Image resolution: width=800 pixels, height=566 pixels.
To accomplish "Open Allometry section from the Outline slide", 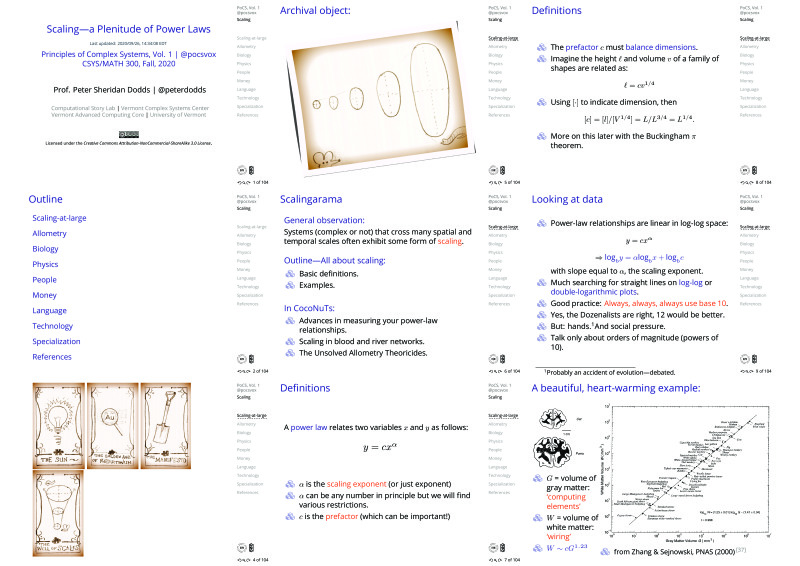I will point(51,233).
